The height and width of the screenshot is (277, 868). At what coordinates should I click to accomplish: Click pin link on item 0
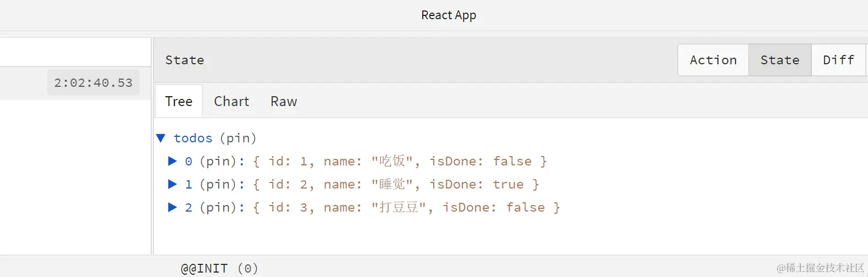pyautogui.click(x=218, y=161)
